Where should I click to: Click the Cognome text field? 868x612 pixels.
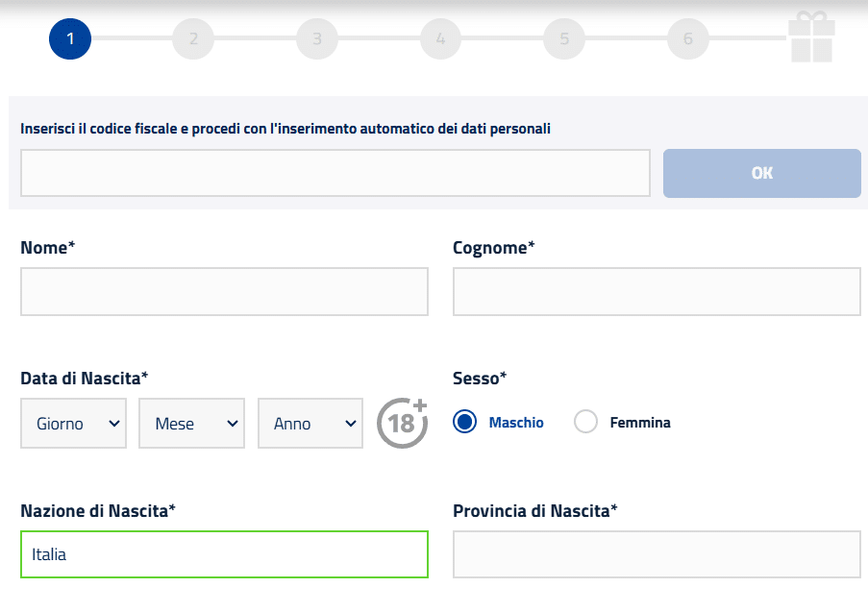[x=657, y=292]
